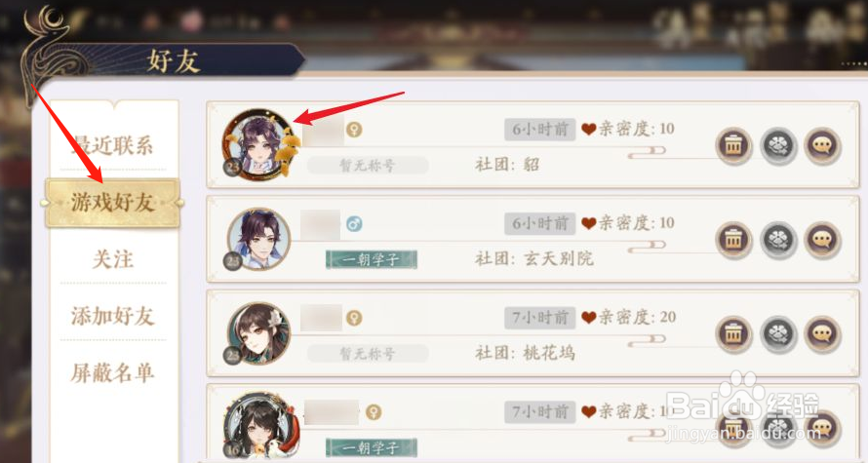Send flower gift to 玄天别院 friend
The image size is (868, 463).
(x=777, y=240)
